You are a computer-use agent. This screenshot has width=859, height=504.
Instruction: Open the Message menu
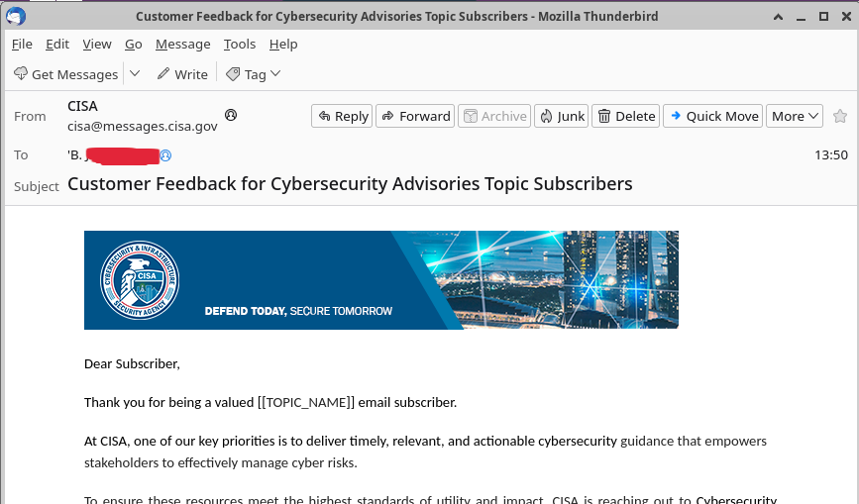click(x=182, y=44)
